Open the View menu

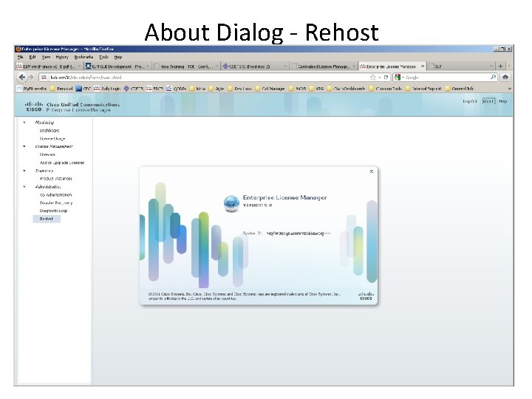pos(46,57)
